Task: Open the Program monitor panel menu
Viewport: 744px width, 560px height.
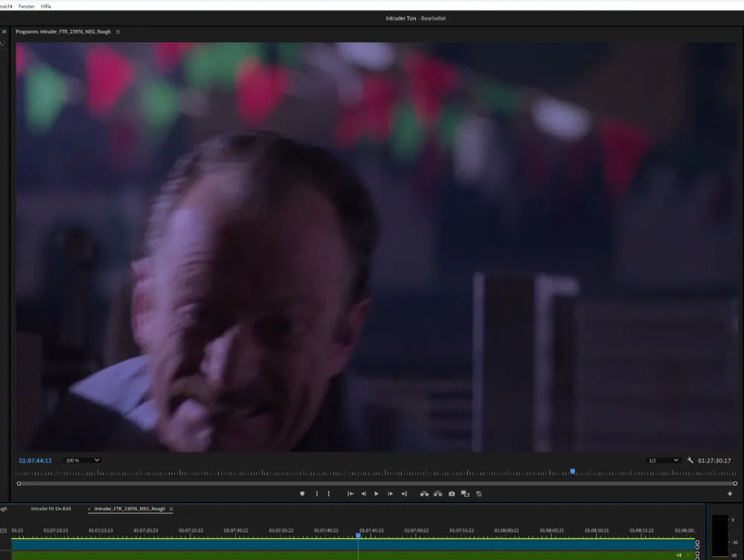Action: click(118, 32)
